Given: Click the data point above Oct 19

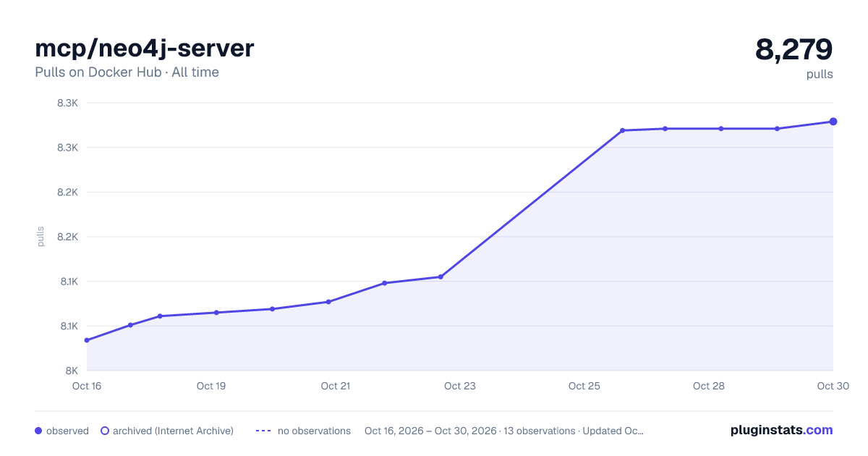Looking at the screenshot, I should pos(216,313).
